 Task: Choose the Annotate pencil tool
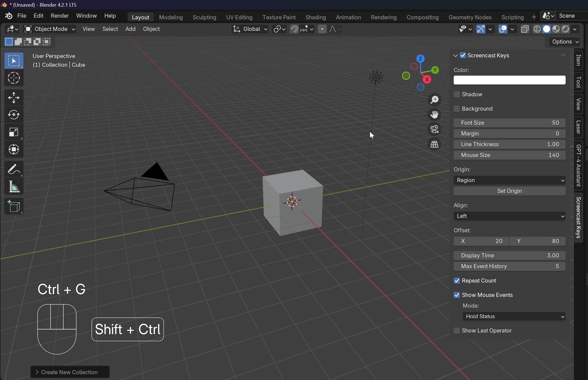coord(14,169)
